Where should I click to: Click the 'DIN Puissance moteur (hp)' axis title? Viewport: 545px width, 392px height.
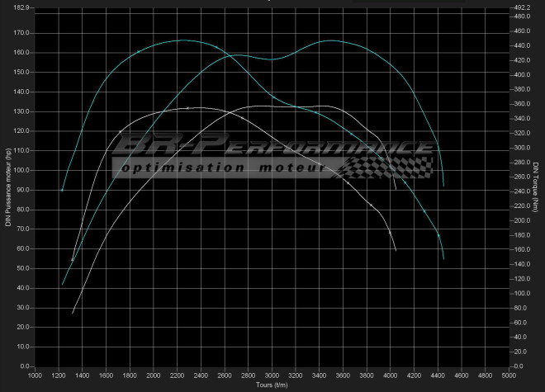click(x=7, y=187)
